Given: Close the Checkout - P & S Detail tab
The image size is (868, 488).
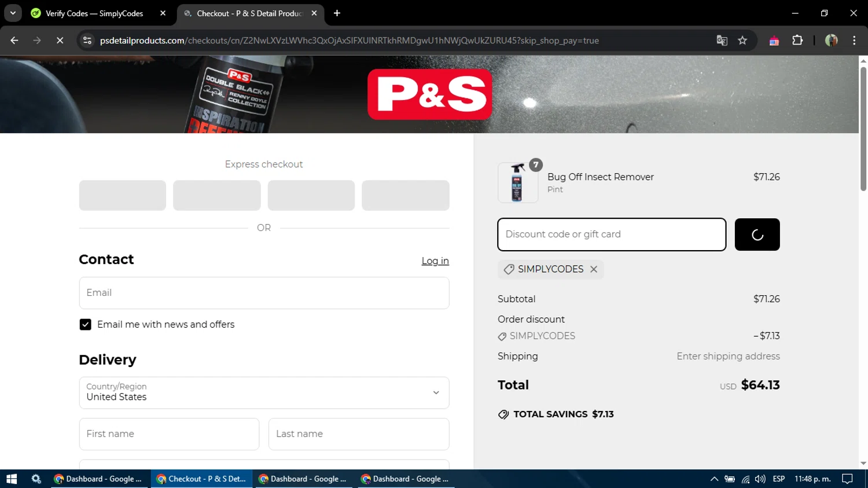Looking at the screenshot, I should click(314, 13).
